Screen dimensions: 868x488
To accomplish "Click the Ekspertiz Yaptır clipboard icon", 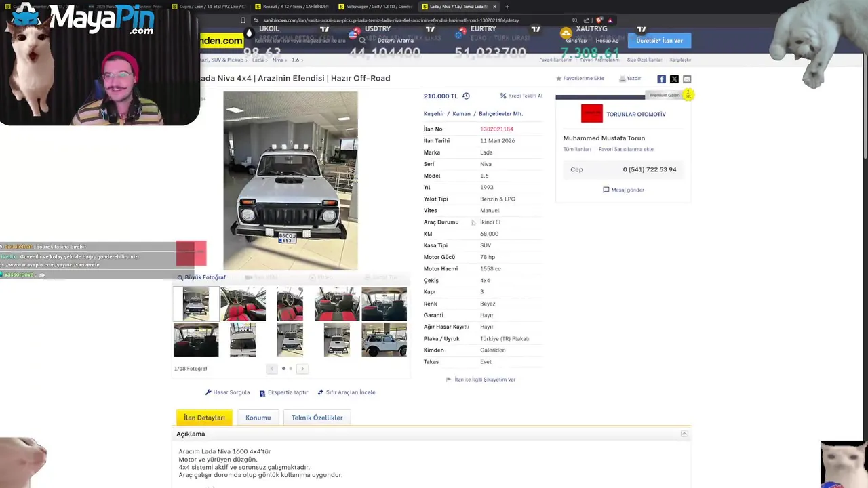I will (262, 392).
